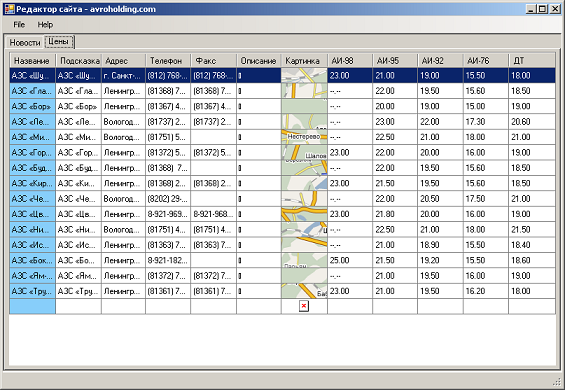Click the broken image icon in the empty row
Image resolution: width=565 pixels, height=390 pixels.
click(304, 306)
